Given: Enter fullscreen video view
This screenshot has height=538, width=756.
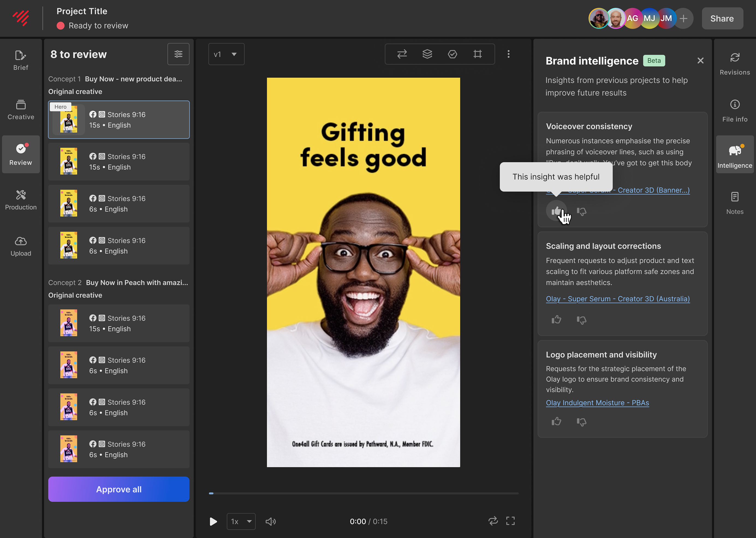Looking at the screenshot, I should click(510, 521).
